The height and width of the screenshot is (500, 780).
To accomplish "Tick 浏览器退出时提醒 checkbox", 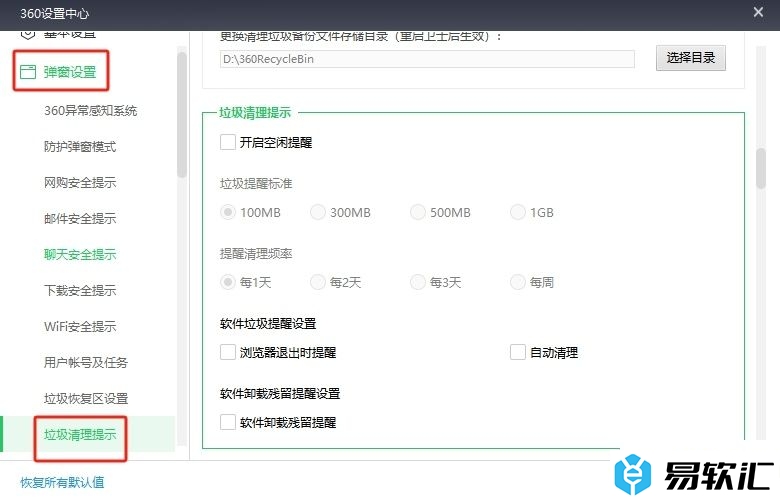I will pos(228,352).
